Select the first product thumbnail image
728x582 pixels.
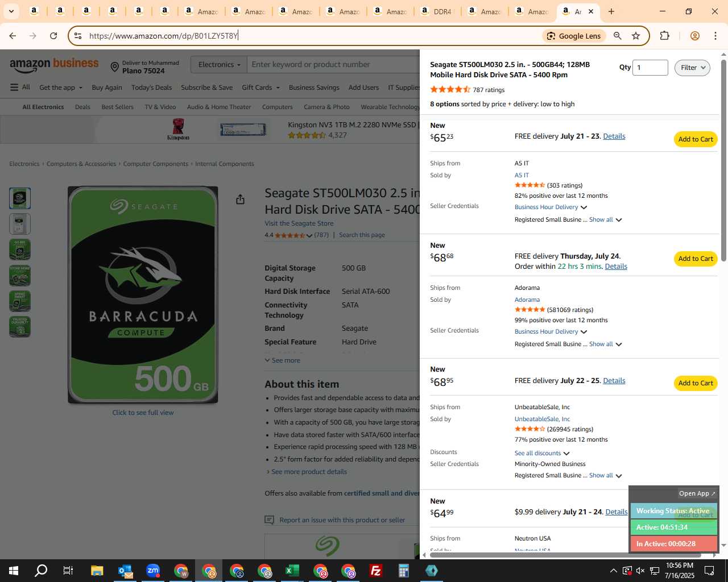tap(20, 198)
